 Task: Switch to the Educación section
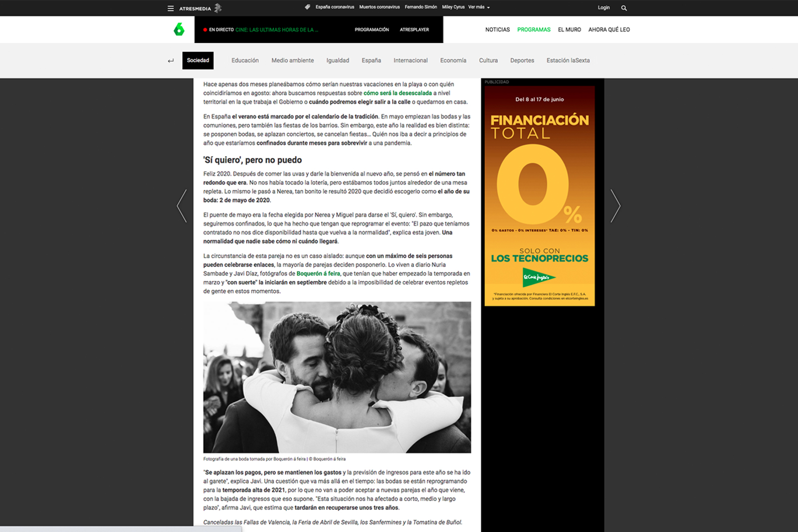pyautogui.click(x=245, y=60)
